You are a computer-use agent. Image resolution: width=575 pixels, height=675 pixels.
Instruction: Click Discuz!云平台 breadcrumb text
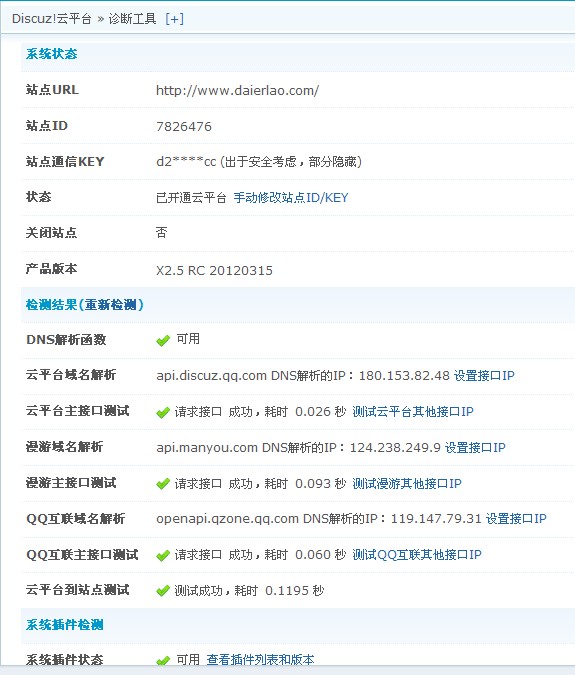click(52, 19)
